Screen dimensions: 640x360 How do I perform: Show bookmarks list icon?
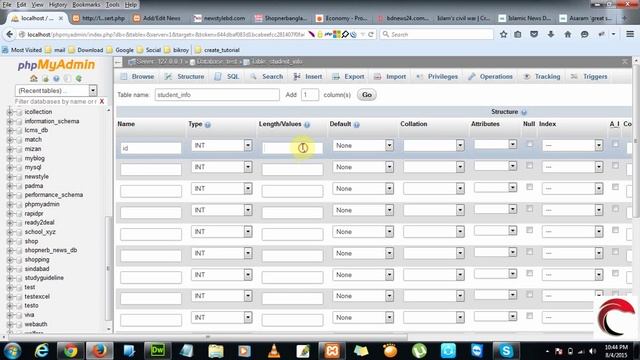(518, 34)
